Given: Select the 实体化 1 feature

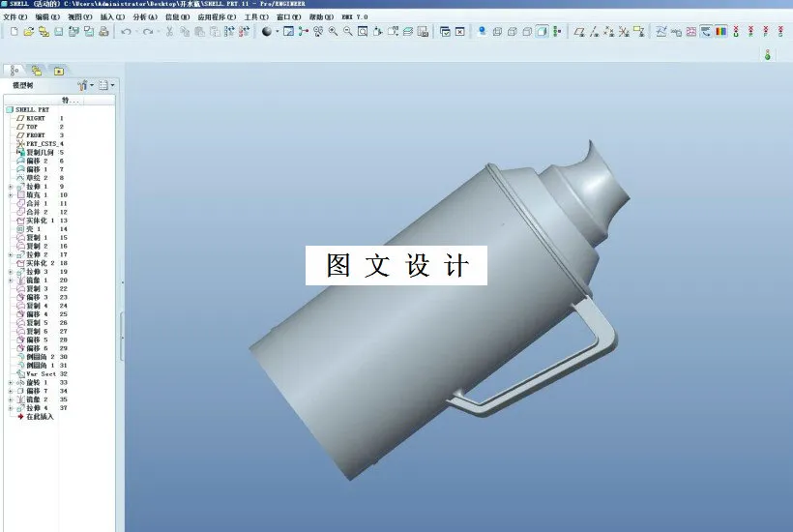Looking at the screenshot, I should pyautogui.click(x=36, y=221).
